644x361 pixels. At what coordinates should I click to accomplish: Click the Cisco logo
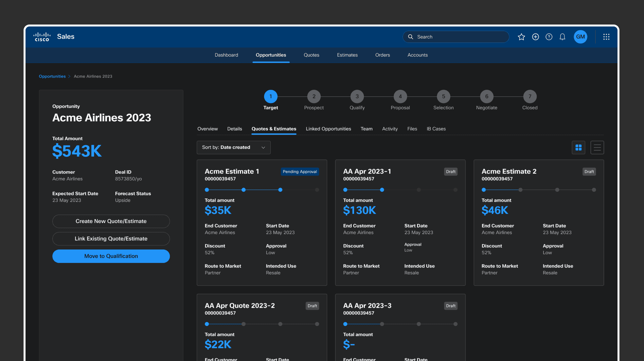[x=42, y=37]
